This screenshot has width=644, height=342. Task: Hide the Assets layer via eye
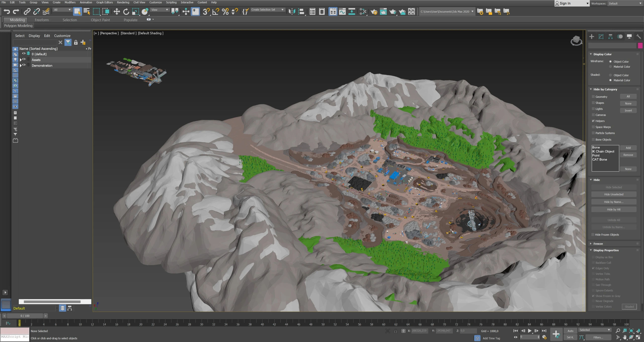pos(24,59)
